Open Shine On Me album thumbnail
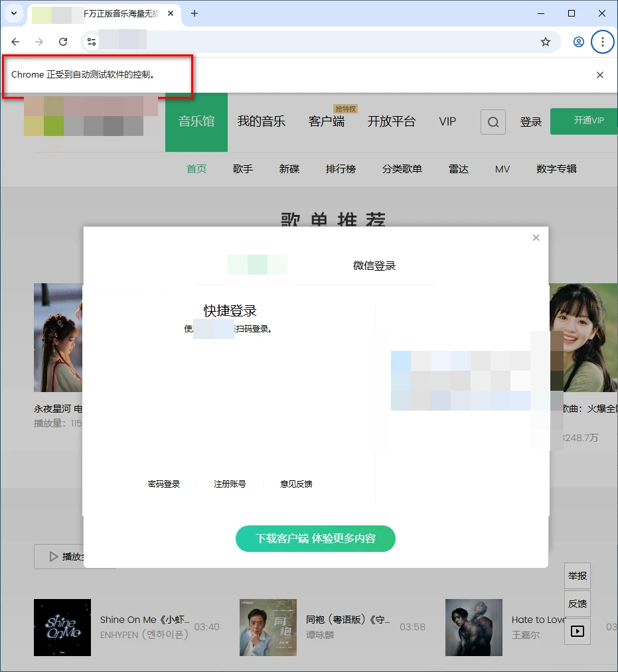 [x=62, y=628]
